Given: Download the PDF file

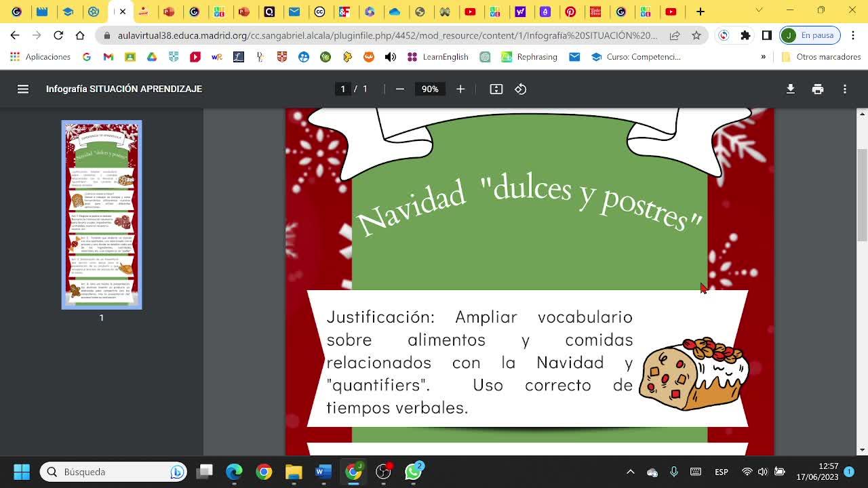Looking at the screenshot, I should [791, 89].
